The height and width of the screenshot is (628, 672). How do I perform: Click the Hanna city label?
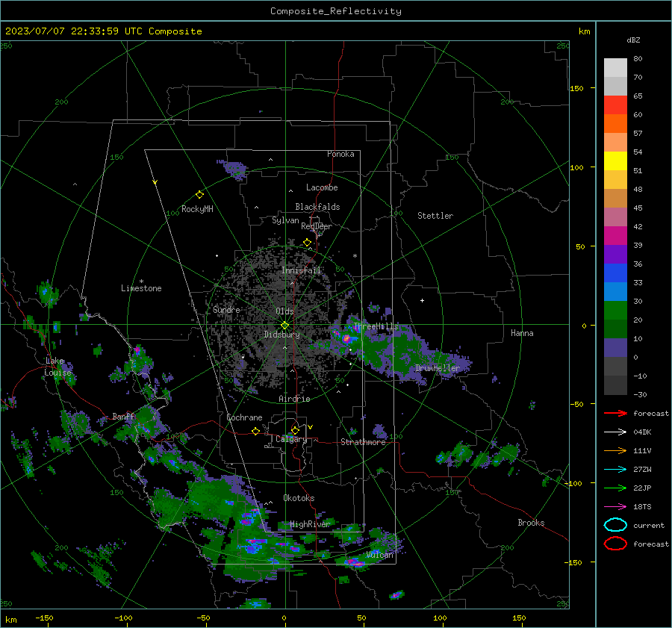pos(522,333)
